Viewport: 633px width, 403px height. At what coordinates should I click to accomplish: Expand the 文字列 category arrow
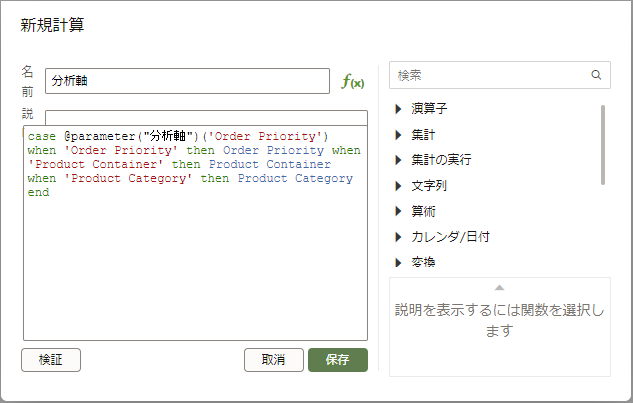398,186
